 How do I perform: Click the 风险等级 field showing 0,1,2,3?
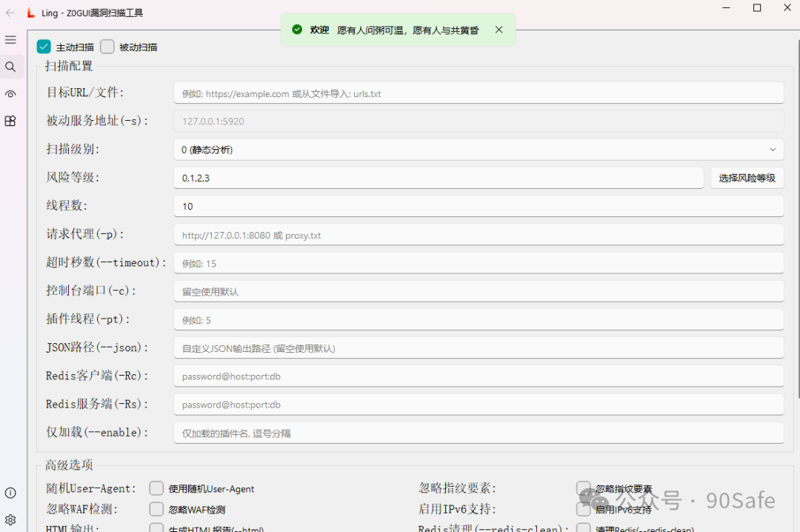point(439,178)
